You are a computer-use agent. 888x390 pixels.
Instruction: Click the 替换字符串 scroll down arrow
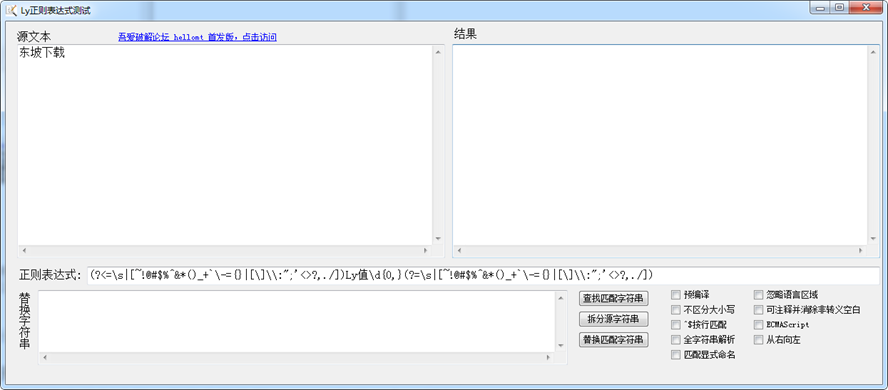click(561, 346)
